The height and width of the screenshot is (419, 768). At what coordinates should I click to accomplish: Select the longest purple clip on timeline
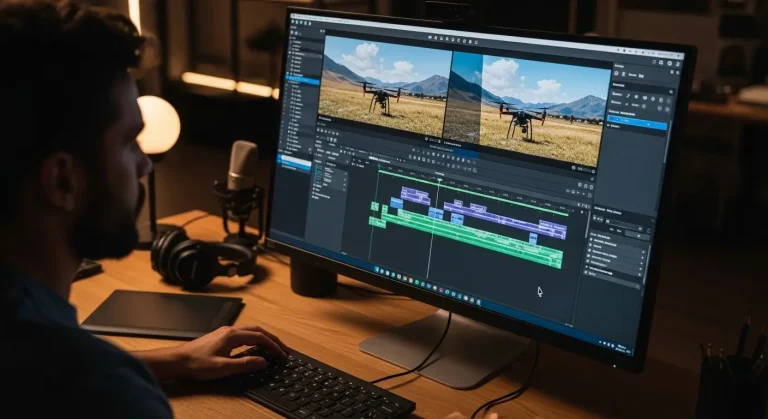coord(504,219)
